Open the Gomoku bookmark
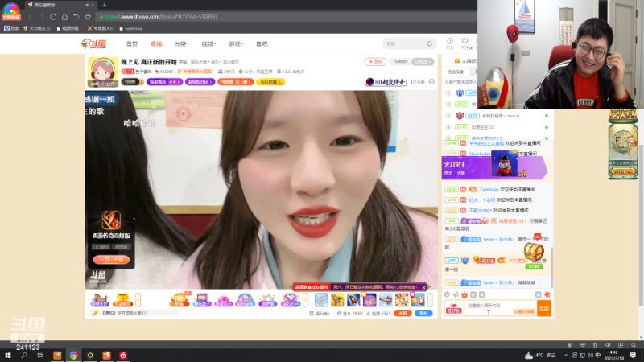The width and height of the screenshot is (644, 362). point(130,28)
